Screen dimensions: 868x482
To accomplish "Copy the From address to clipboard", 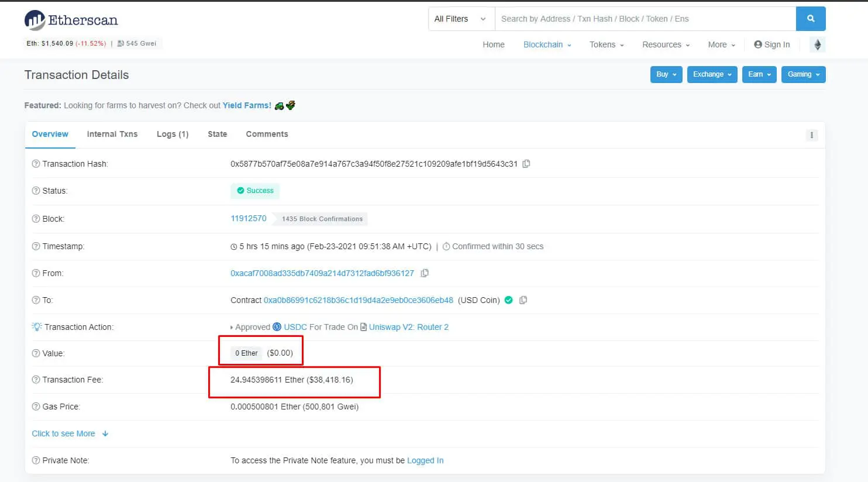I will (425, 273).
